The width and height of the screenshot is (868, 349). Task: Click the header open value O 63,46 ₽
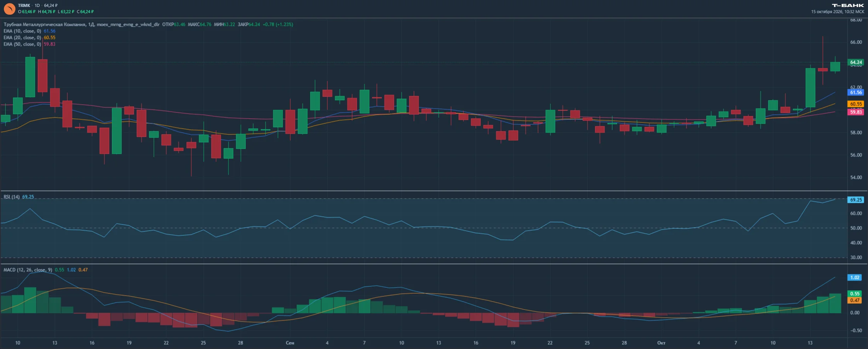(x=27, y=12)
